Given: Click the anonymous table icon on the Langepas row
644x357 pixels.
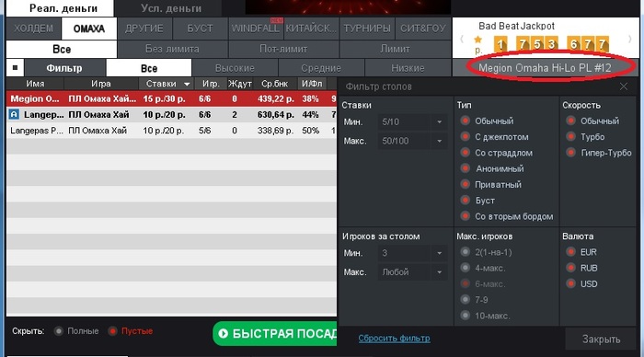Looking at the screenshot, I should 14,115.
